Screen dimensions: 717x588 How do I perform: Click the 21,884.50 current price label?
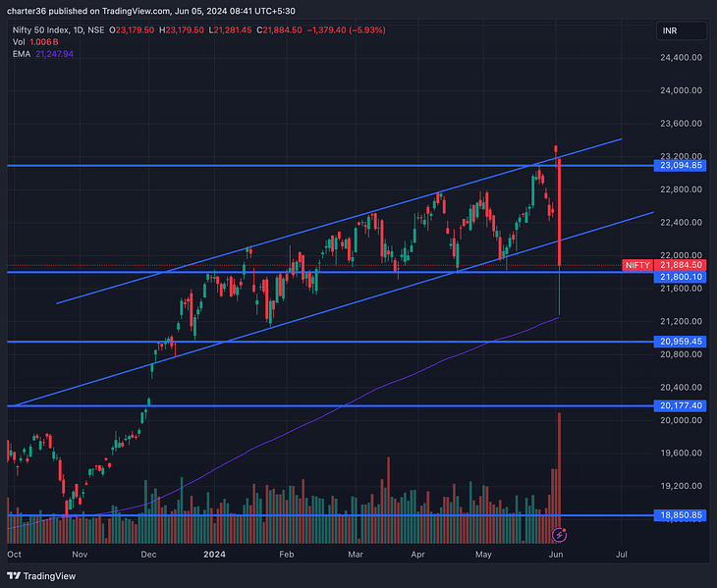click(681, 265)
